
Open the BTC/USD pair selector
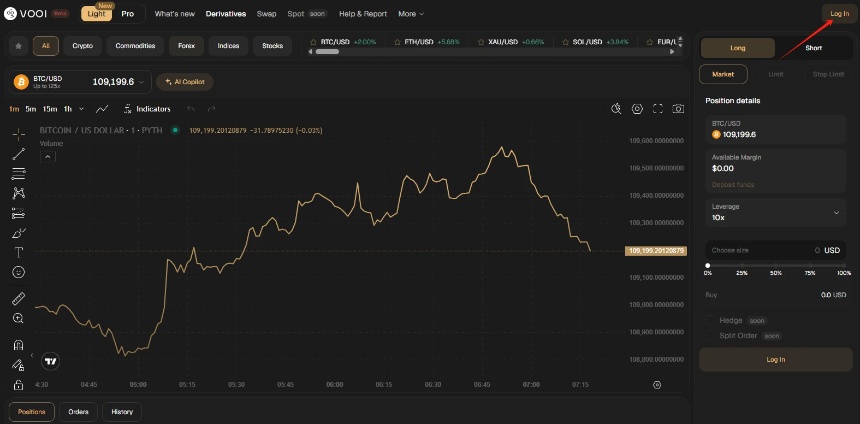click(x=78, y=82)
